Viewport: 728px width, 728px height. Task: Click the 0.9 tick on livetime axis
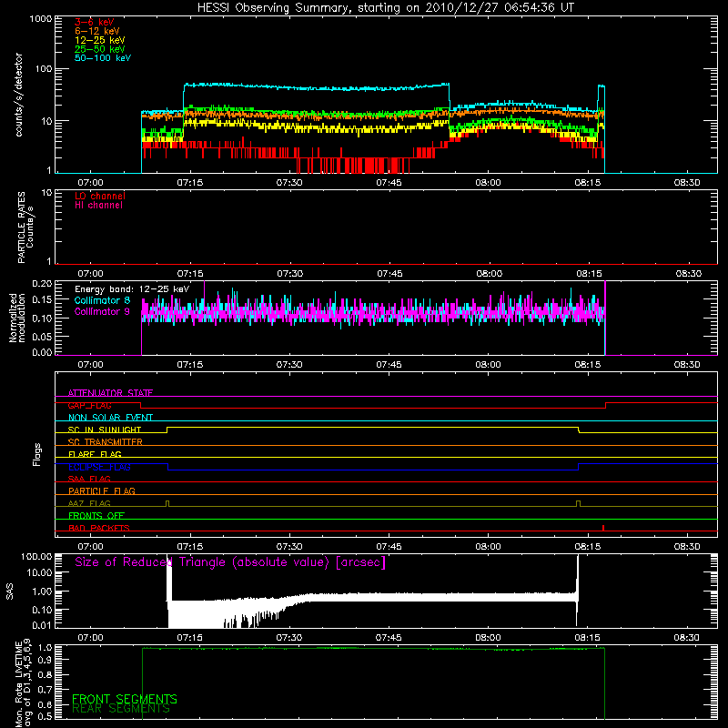click(x=45, y=659)
